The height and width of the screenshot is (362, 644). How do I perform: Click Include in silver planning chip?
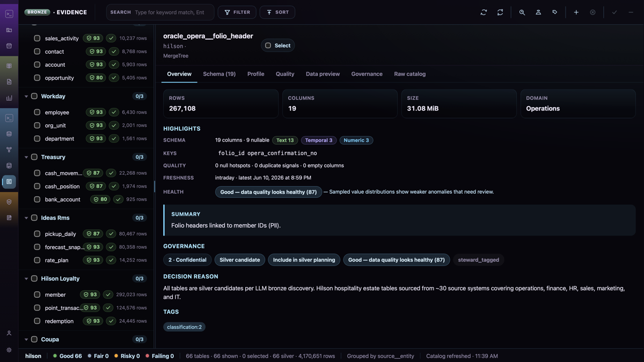tap(304, 260)
